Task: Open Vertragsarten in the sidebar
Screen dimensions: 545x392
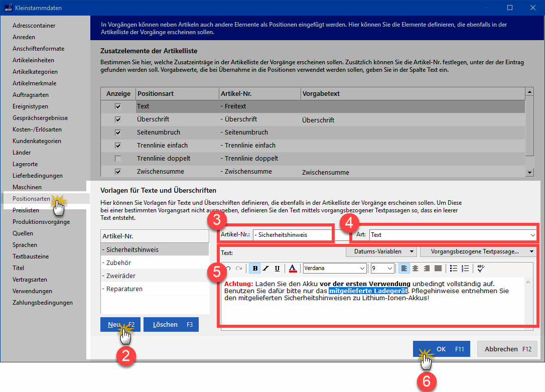Action: point(30,280)
